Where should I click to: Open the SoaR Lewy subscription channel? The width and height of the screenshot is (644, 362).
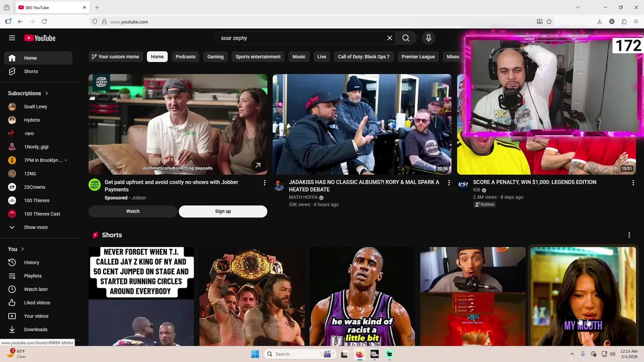[38, 107]
